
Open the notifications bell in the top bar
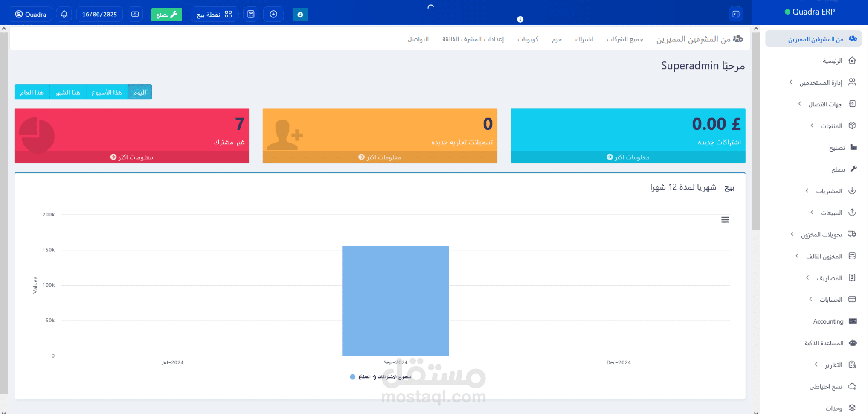pyautogui.click(x=64, y=14)
